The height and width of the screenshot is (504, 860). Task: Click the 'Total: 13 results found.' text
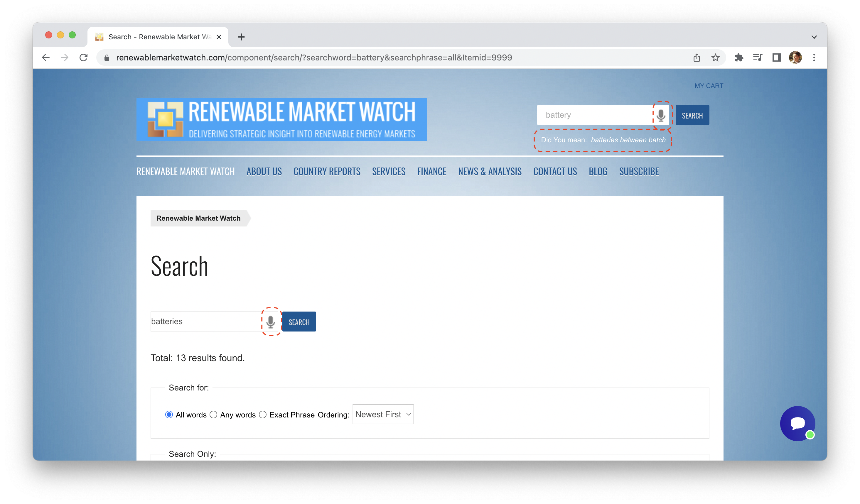pos(198,358)
